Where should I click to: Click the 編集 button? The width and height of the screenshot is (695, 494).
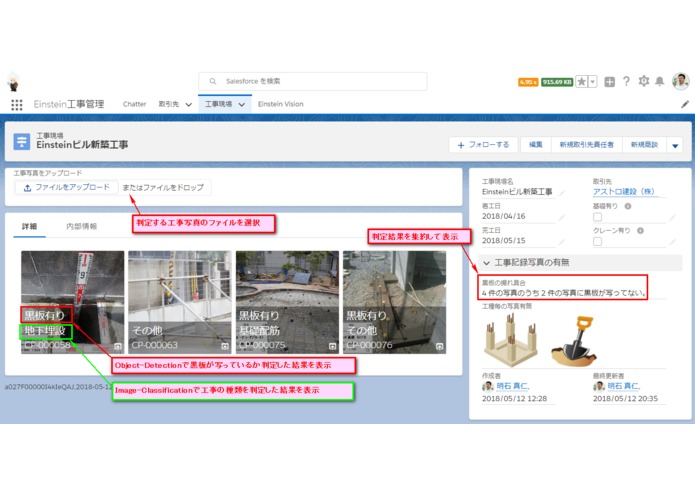click(x=535, y=145)
